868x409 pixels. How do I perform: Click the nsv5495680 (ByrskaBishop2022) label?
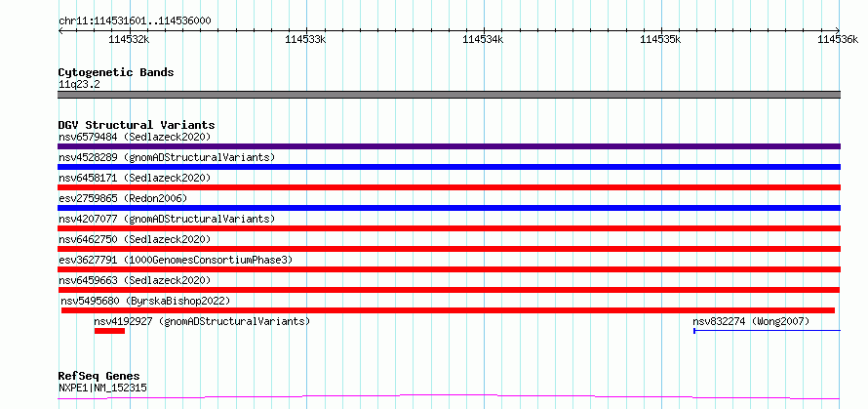coord(145,301)
